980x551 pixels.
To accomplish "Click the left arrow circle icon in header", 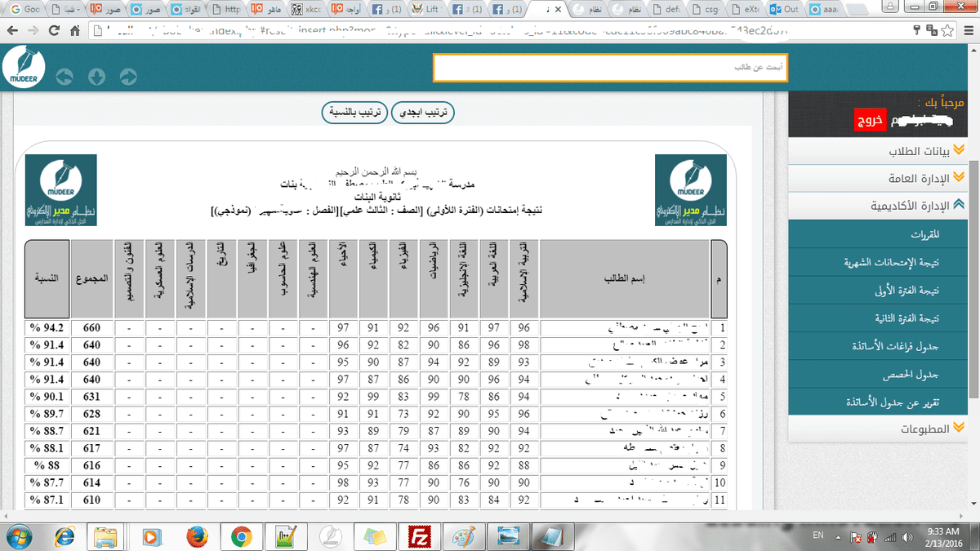I will 65,77.
